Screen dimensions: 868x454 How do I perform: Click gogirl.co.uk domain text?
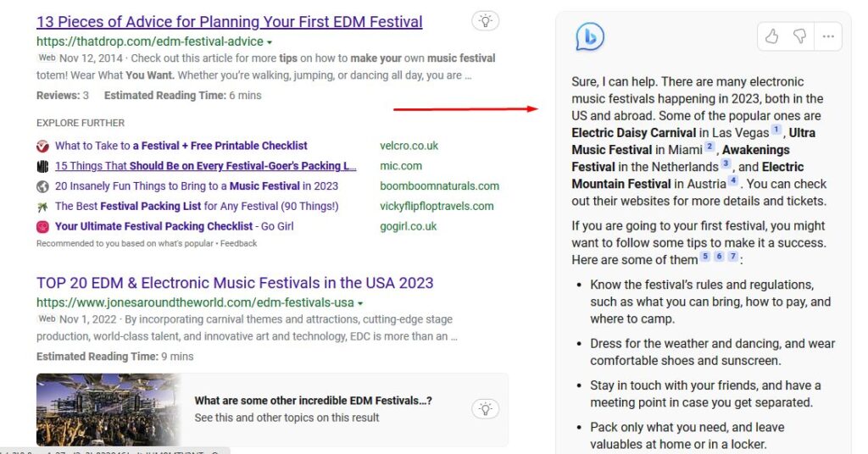(x=408, y=226)
